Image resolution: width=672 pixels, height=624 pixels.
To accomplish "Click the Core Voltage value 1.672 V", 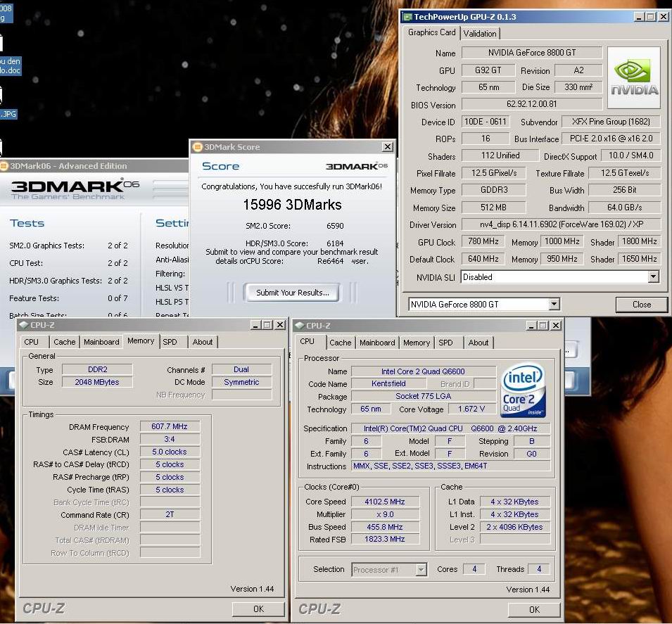I will point(471,409).
